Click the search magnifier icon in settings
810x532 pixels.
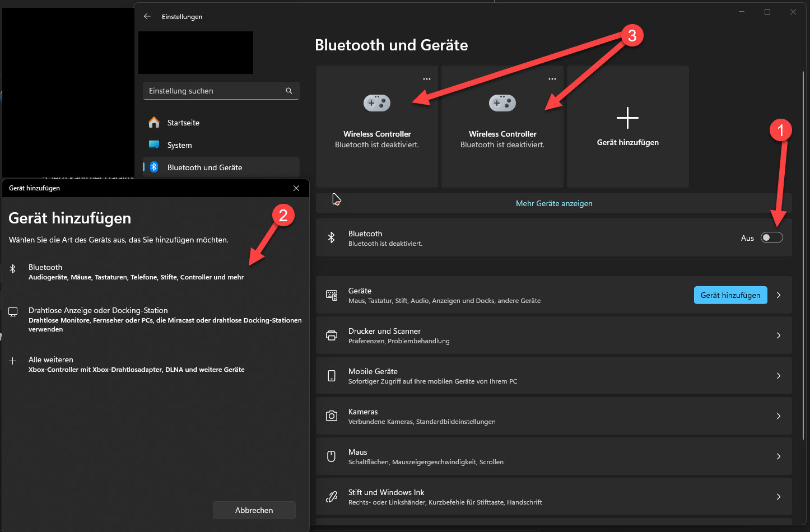(x=289, y=91)
